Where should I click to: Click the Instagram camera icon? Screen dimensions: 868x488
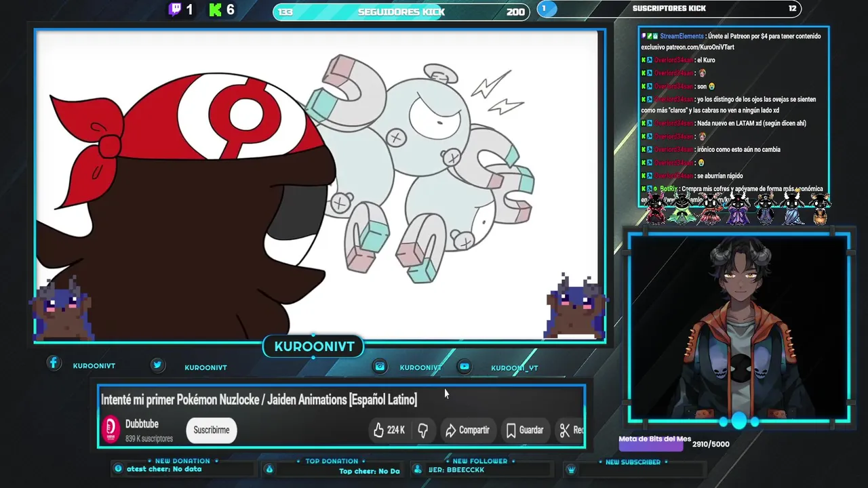point(380,366)
